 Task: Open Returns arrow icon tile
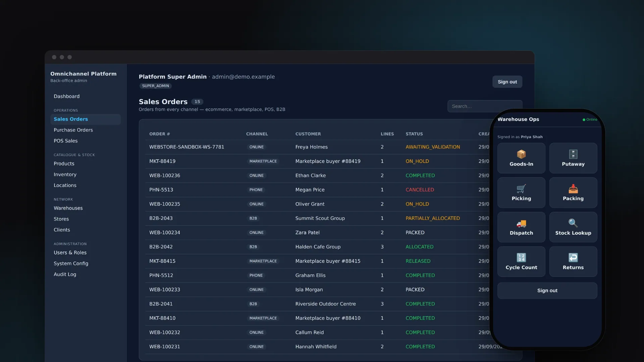pyautogui.click(x=573, y=262)
